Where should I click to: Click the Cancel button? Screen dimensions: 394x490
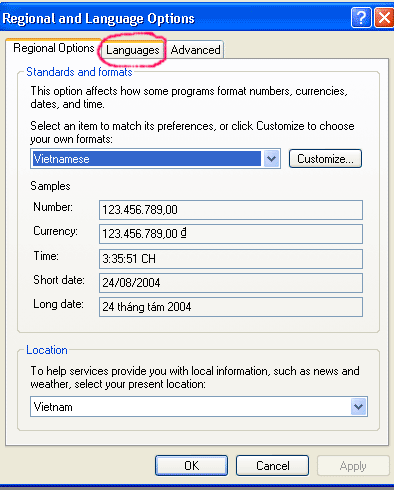pos(272,466)
